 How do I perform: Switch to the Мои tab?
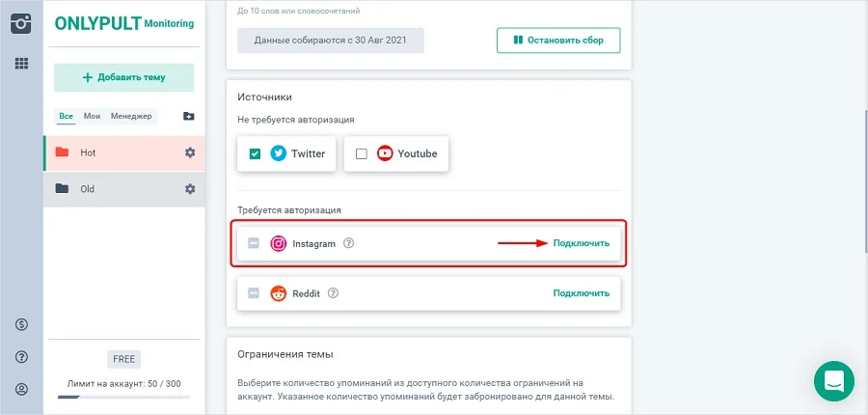pos(92,117)
